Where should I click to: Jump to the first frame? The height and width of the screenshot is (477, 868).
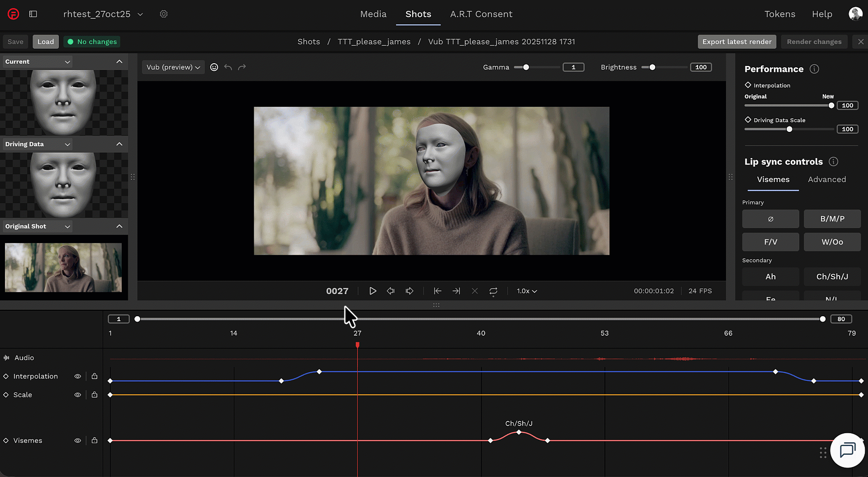pos(437,291)
